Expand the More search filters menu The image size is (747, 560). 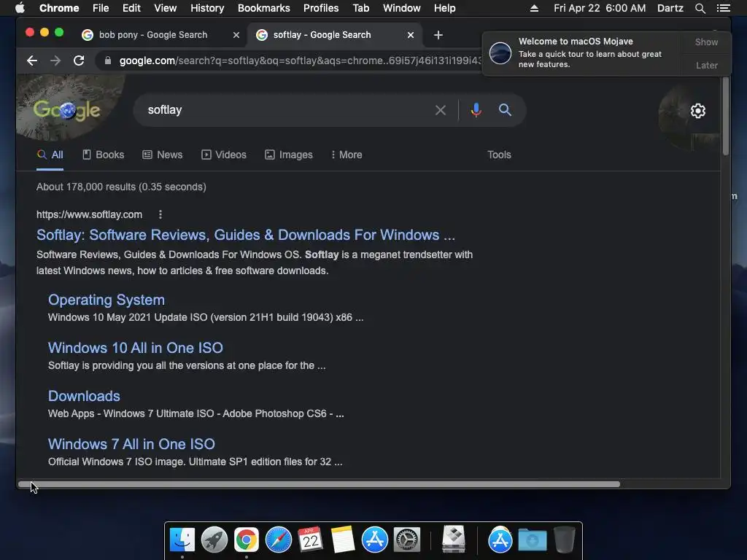(x=347, y=155)
